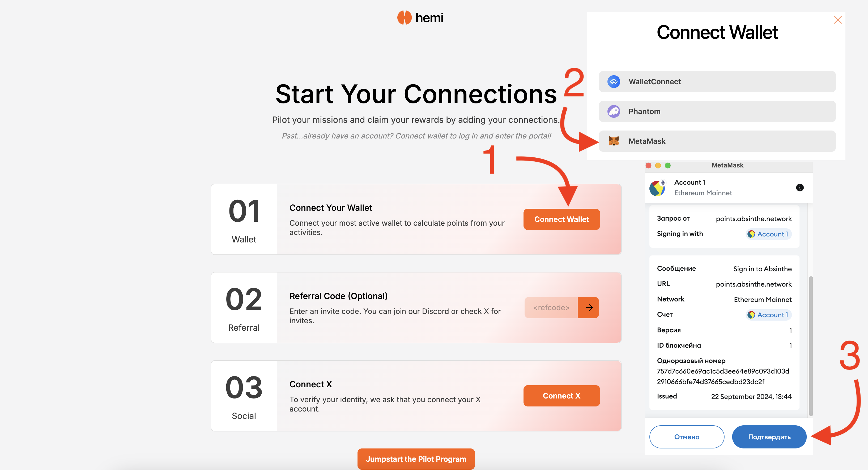Open the MetaMask info icon
Screen dimensions: 868x470
799,187
